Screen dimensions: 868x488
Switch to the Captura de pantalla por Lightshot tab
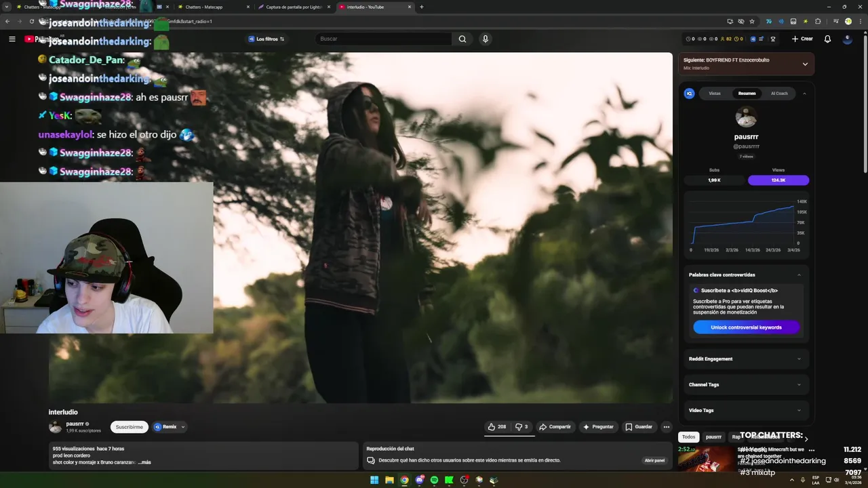pyautogui.click(x=295, y=7)
